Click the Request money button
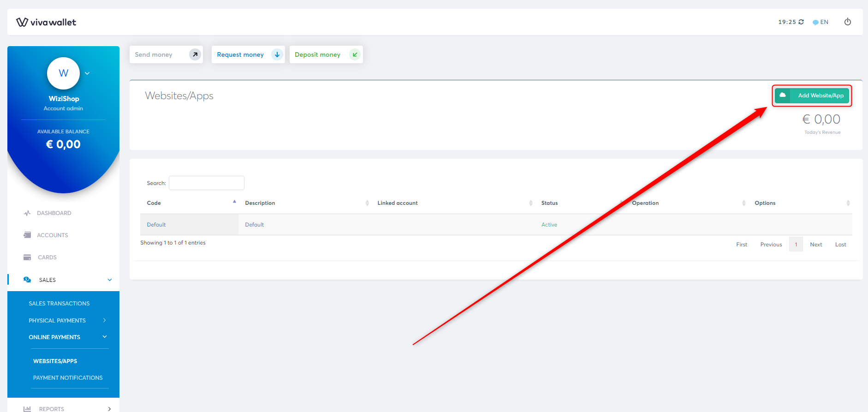 (x=248, y=54)
